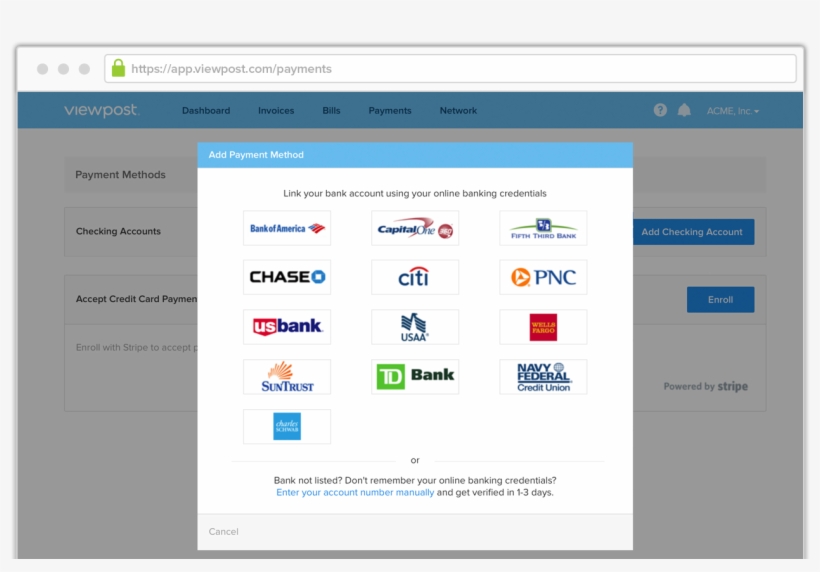Open the Network menu item
820x572 pixels.
click(x=458, y=110)
